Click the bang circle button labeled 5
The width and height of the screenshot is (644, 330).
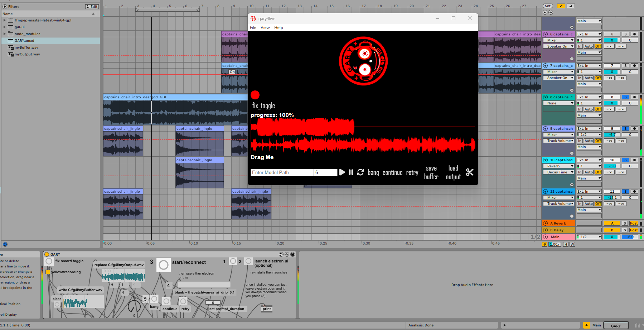(x=154, y=299)
